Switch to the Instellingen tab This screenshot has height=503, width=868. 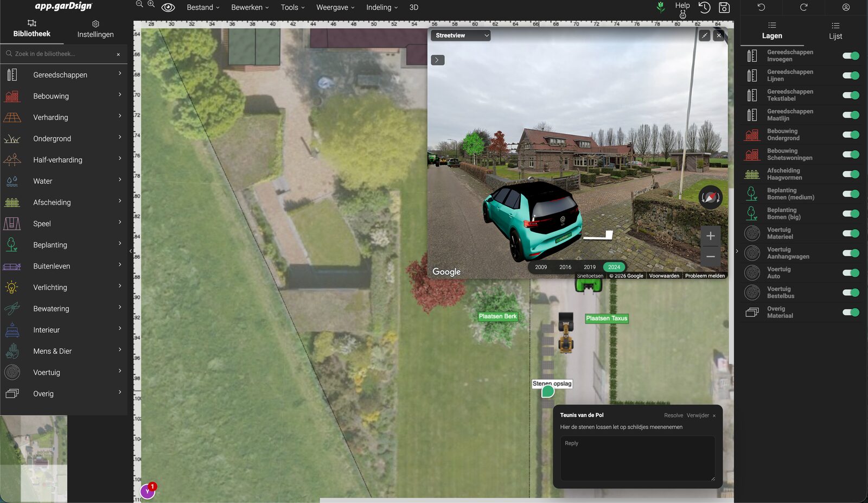click(95, 30)
